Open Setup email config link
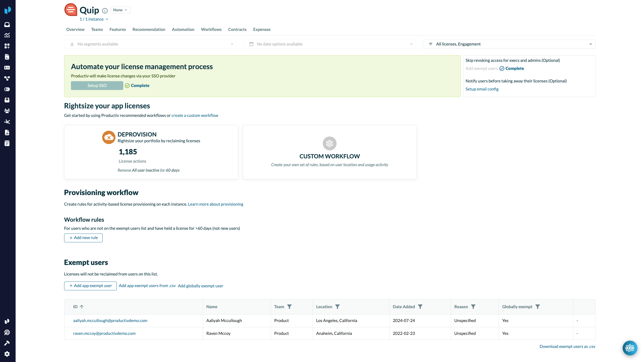Image resolution: width=644 pixels, height=362 pixels. (482, 89)
